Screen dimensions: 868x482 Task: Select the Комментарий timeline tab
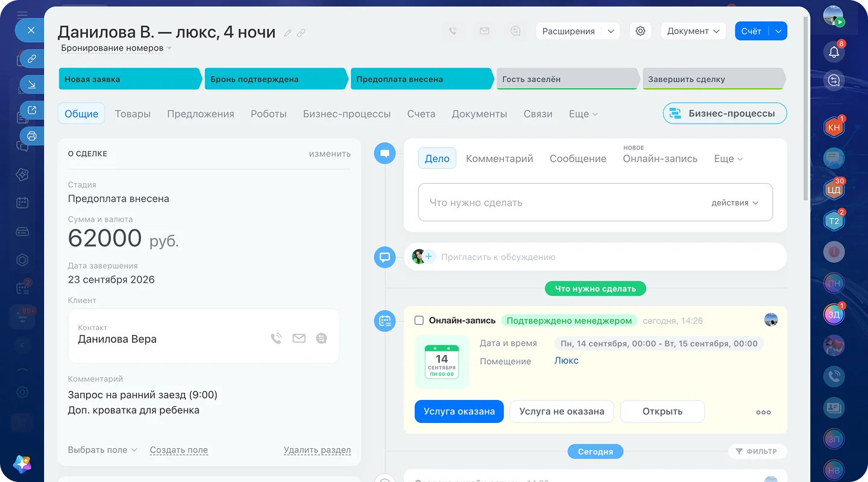500,158
